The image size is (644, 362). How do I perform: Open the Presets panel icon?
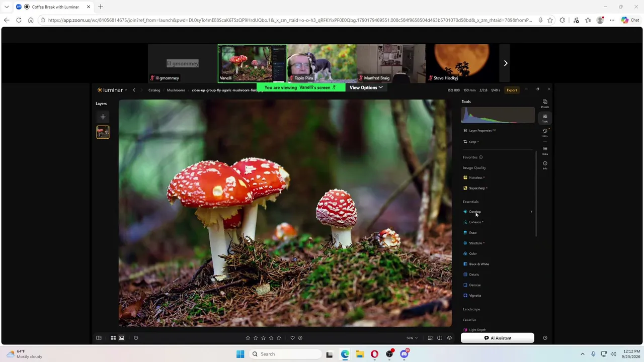(545, 104)
